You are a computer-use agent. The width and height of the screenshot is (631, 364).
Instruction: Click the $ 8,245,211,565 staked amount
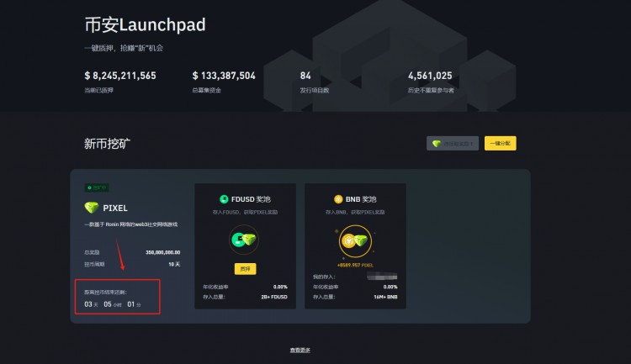120,76
